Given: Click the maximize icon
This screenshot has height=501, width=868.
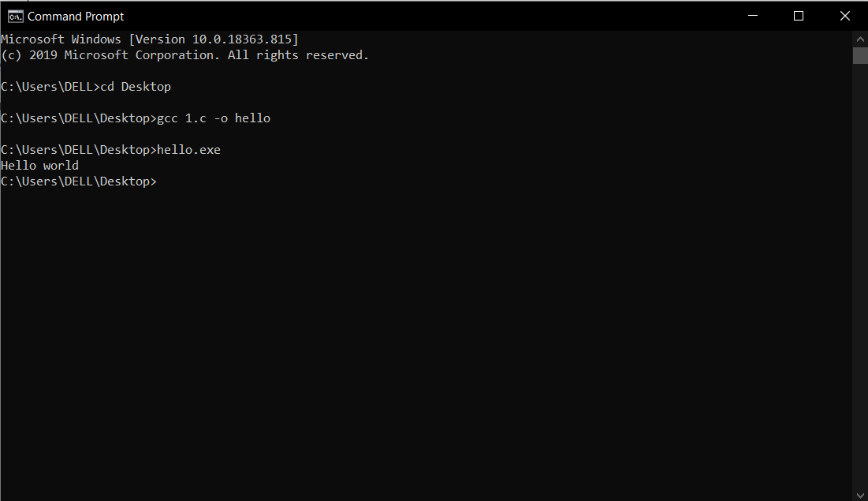Looking at the screenshot, I should [x=799, y=15].
